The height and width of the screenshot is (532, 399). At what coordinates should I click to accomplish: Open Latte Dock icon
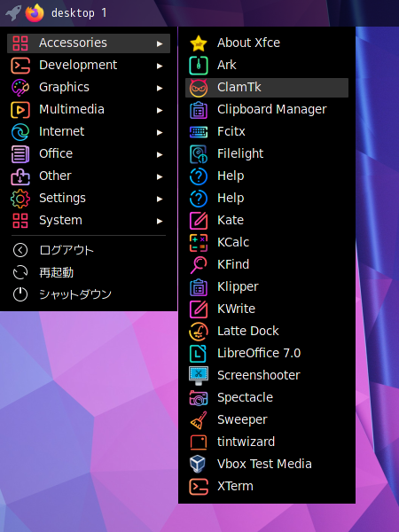coord(199,332)
